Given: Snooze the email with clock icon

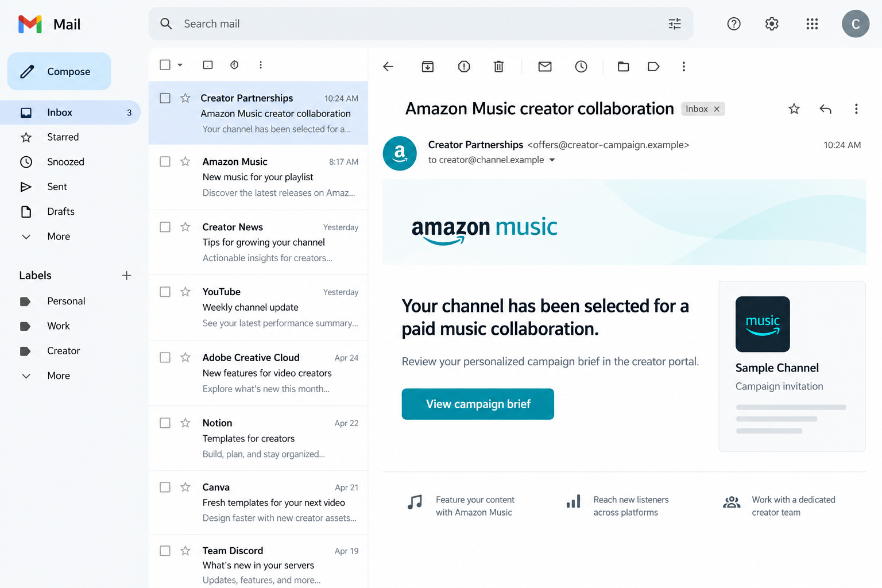Looking at the screenshot, I should pos(581,67).
